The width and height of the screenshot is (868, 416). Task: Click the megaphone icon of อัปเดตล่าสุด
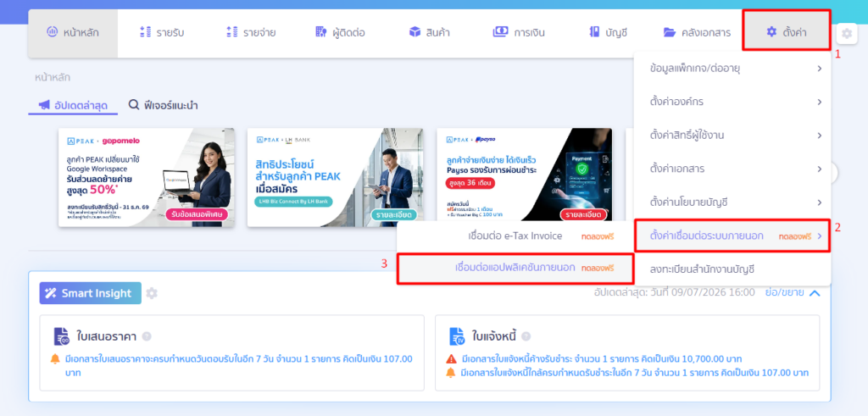tap(44, 104)
